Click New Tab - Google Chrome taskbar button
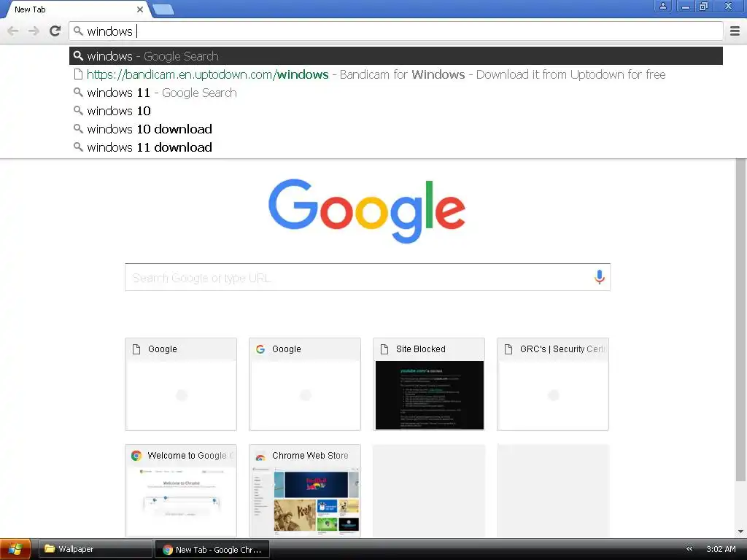The height and width of the screenshot is (560, 747). 212,550
